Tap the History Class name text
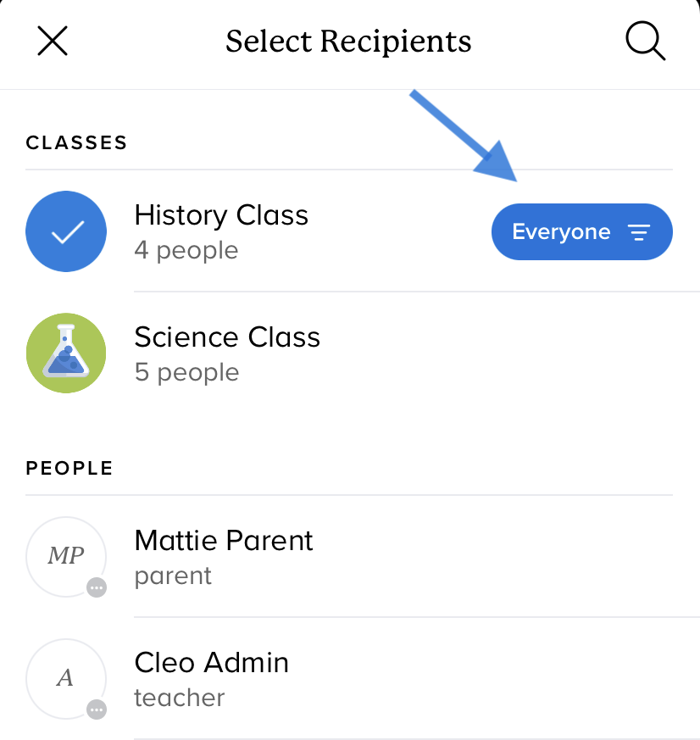Viewport: 700px width, 740px height. click(221, 215)
